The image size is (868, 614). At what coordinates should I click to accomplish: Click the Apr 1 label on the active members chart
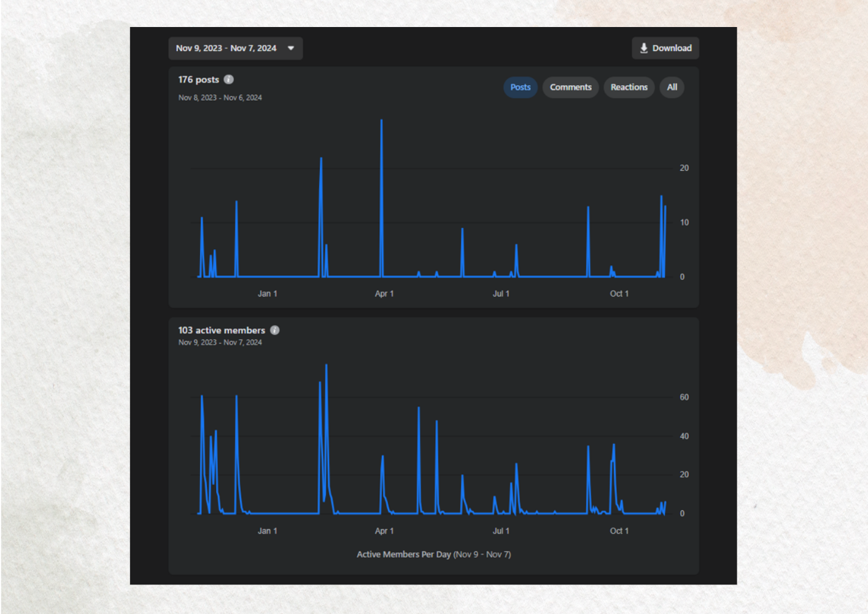[x=384, y=531]
